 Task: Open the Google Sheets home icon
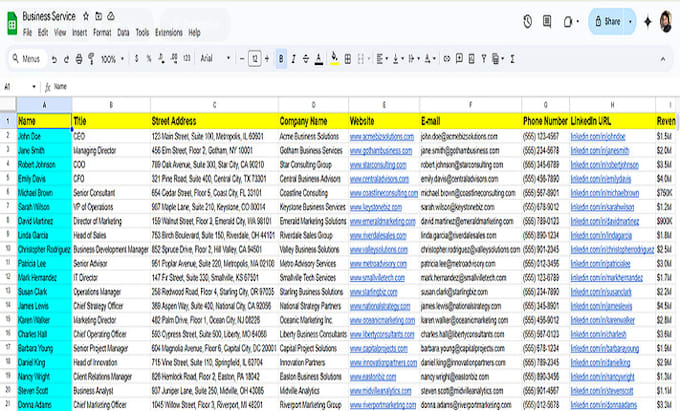[12, 23]
